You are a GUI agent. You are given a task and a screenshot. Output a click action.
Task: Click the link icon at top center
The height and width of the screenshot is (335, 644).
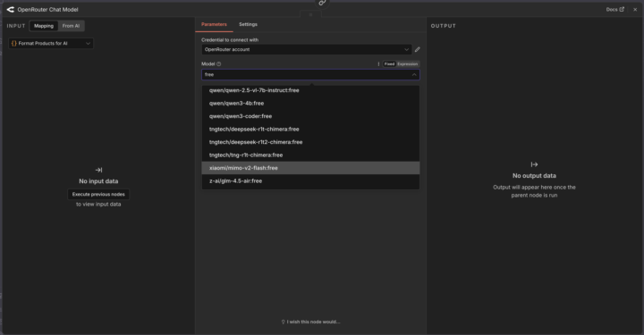(322, 3)
